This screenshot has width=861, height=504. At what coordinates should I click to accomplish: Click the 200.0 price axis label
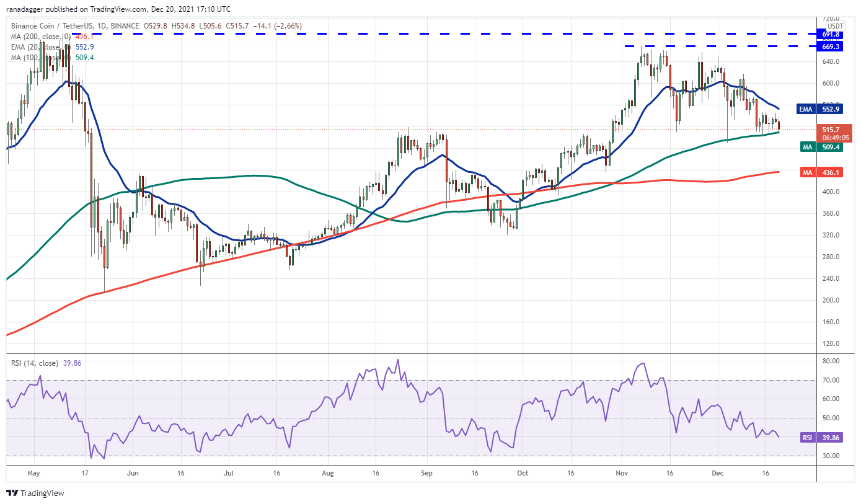point(832,300)
